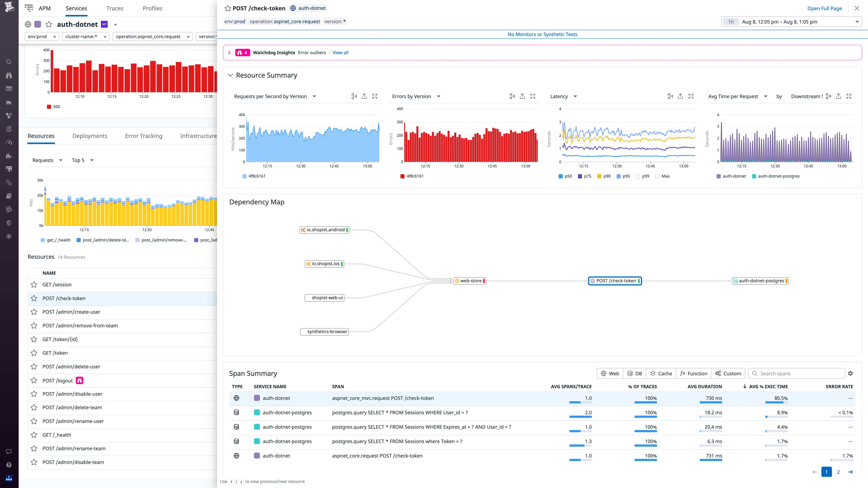Collapse the Resource Summary section
This screenshot has height=488, width=868.
(231, 75)
